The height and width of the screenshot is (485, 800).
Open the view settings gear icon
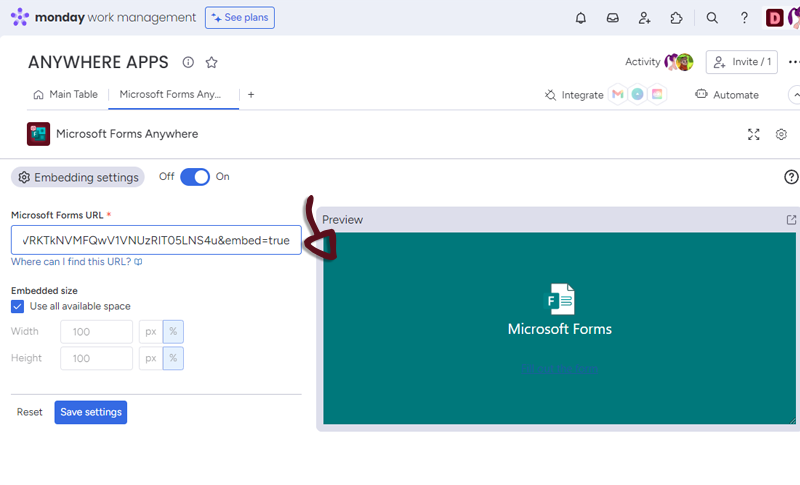tap(782, 134)
